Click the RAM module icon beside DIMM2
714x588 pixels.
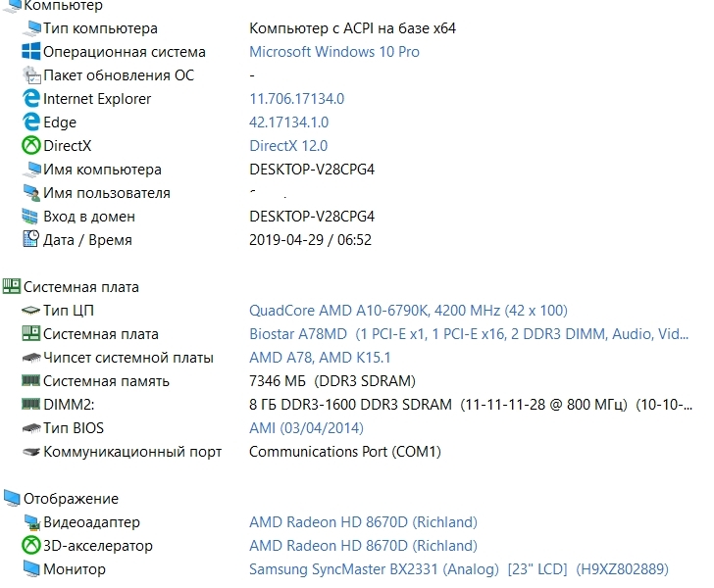(31, 404)
